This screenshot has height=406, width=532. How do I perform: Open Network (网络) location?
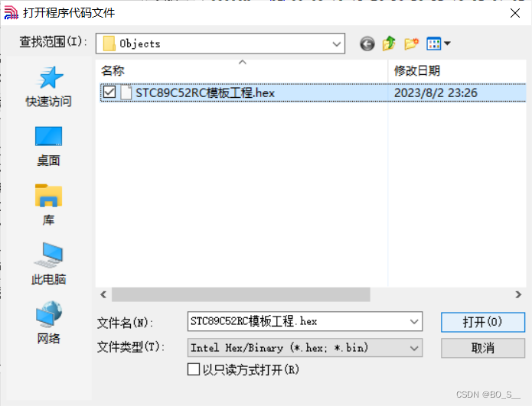tap(48, 323)
